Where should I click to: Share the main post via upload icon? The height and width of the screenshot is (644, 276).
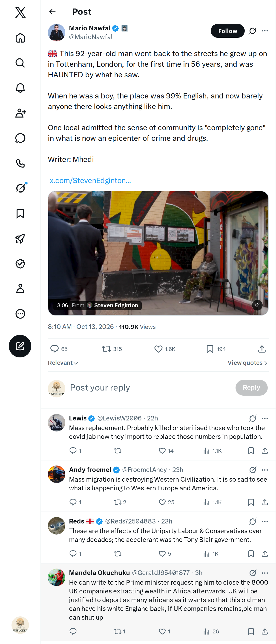262,349
